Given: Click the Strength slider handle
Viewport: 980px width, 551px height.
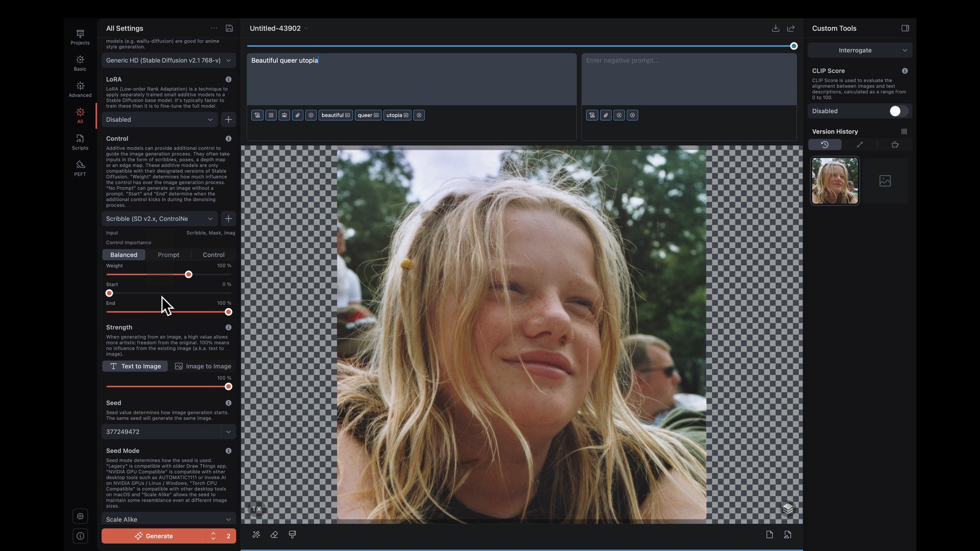Looking at the screenshot, I should (228, 387).
